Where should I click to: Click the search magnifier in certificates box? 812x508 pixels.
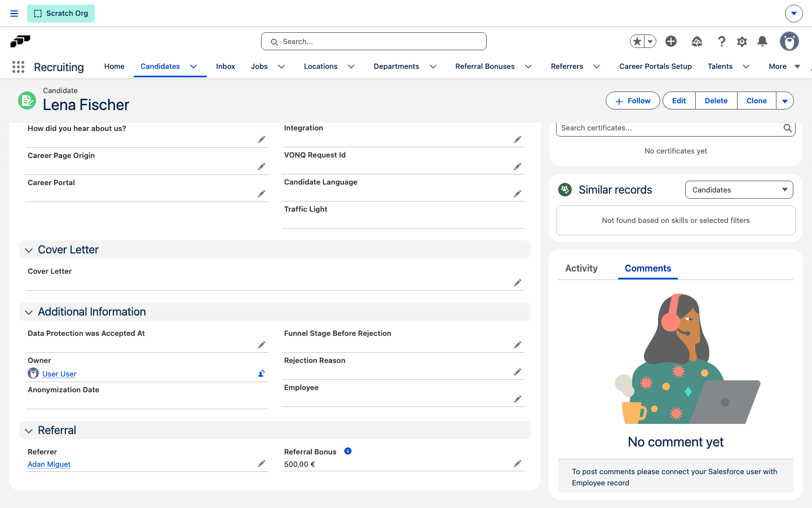point(788,128)
